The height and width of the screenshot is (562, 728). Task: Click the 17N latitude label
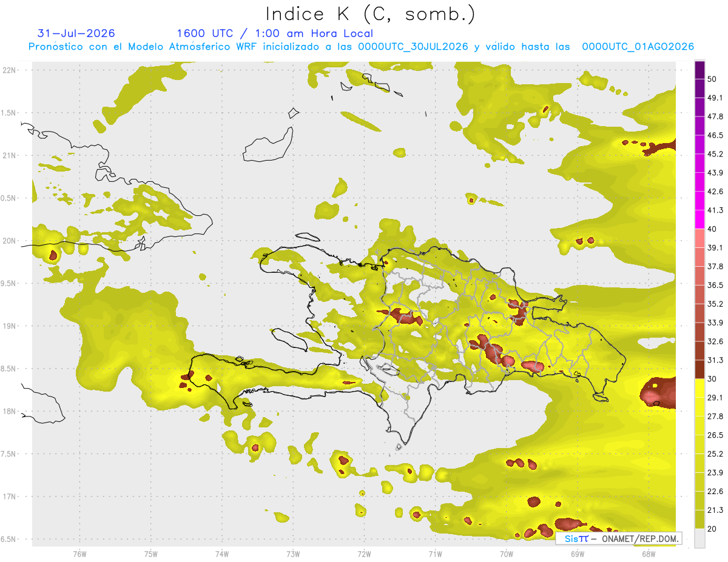[10, 497]
